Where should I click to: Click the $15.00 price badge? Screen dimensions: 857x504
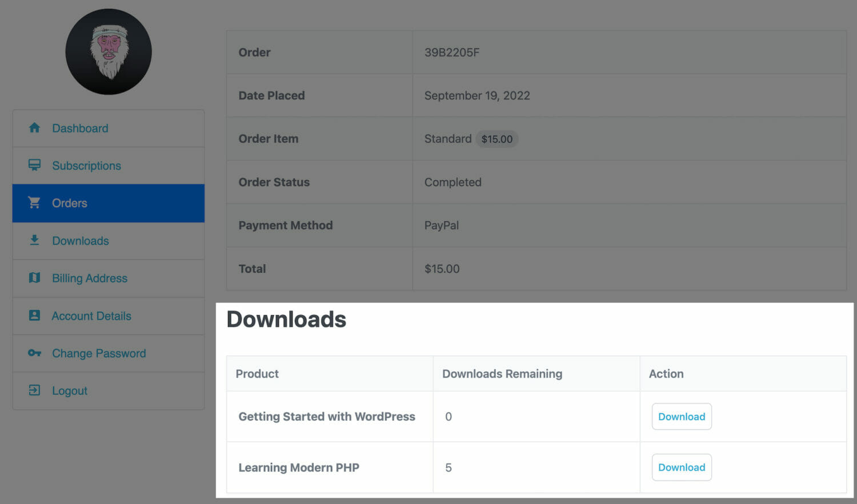(x=497, y=139)
